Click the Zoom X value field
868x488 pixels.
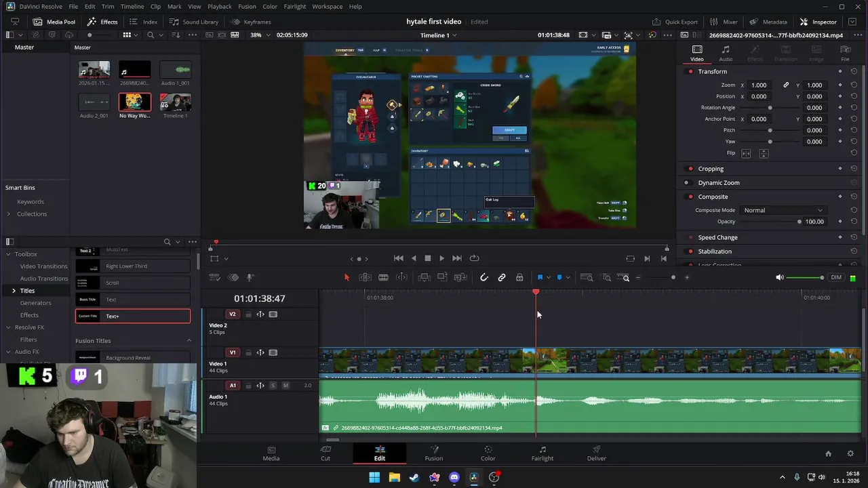759,85
